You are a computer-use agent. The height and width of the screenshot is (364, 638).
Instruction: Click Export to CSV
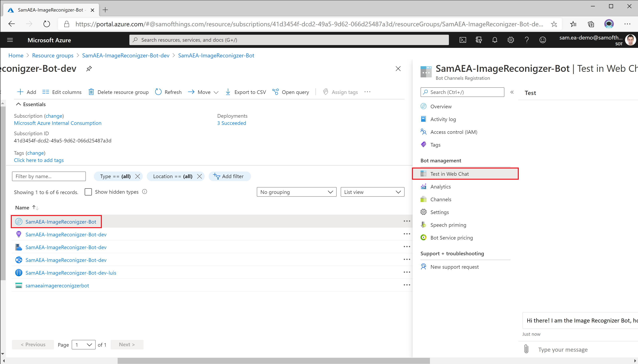pyautogui.click(x=246, y=92)
